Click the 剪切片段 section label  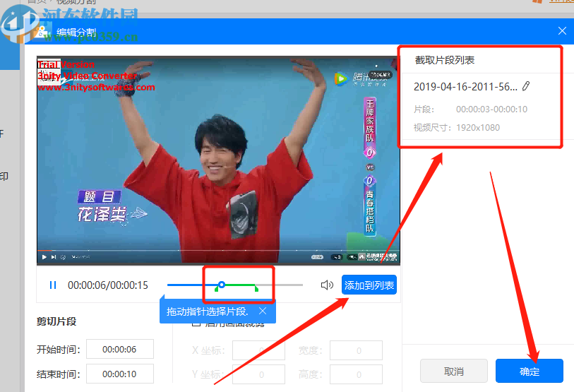56,321
